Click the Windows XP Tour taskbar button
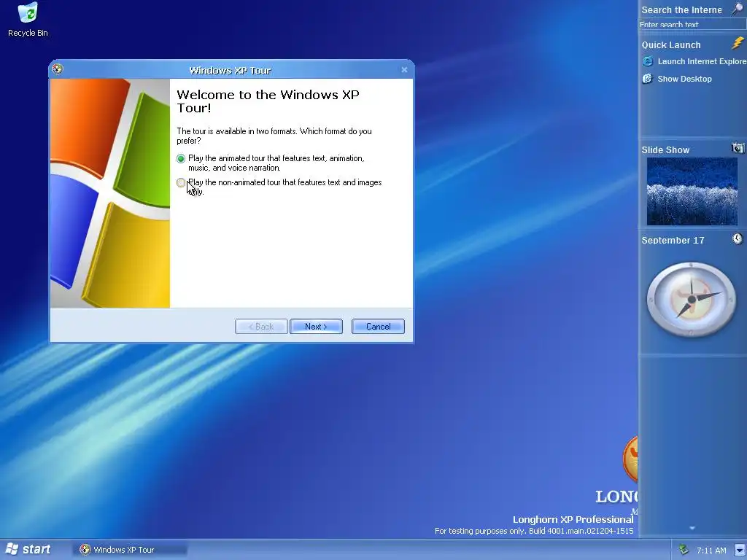The height and width of the screenshot is (560, 747). point(130,550)
